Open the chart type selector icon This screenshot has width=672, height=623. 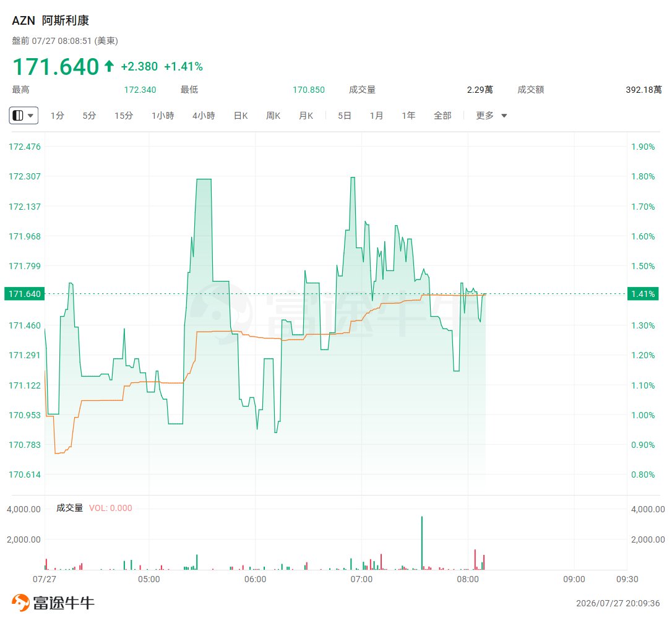pos(18,115)
